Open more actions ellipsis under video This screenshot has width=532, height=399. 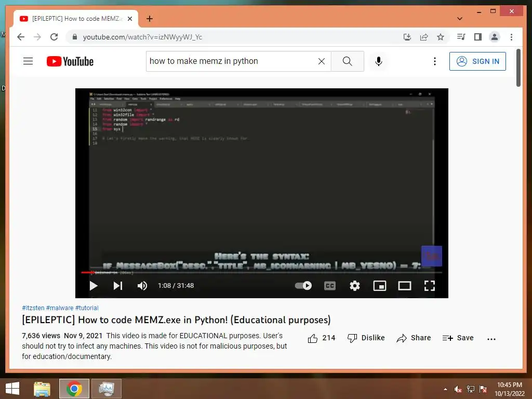(491, 339)
